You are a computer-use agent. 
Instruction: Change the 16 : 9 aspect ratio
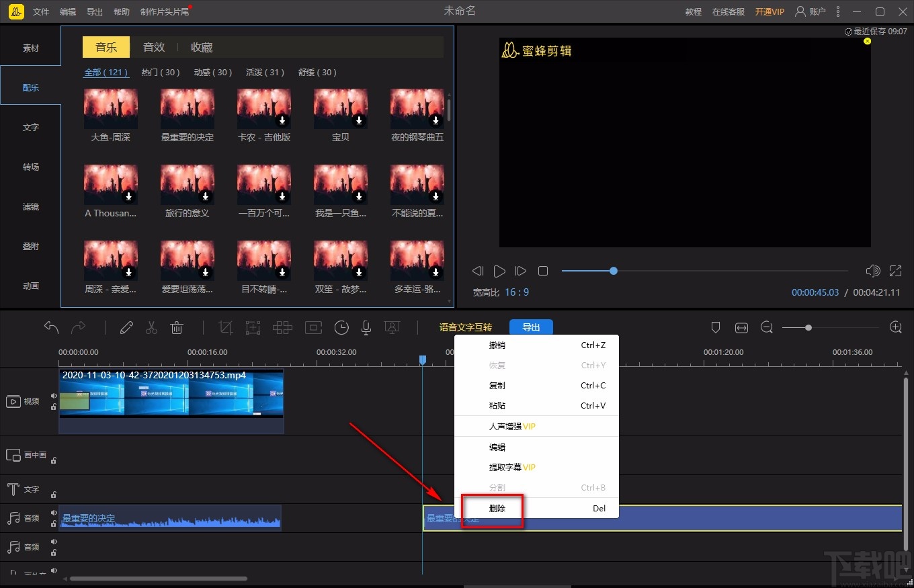point(517,292)
